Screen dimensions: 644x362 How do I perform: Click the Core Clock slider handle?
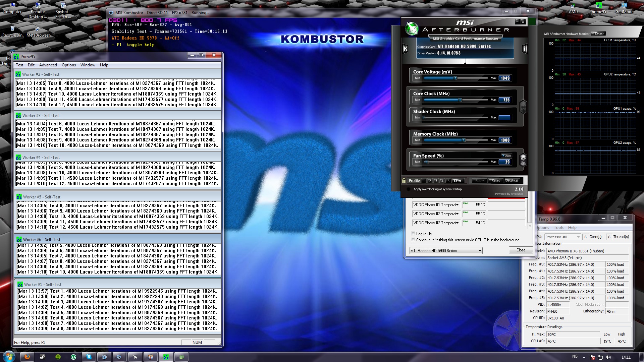[x=460, y=100]
